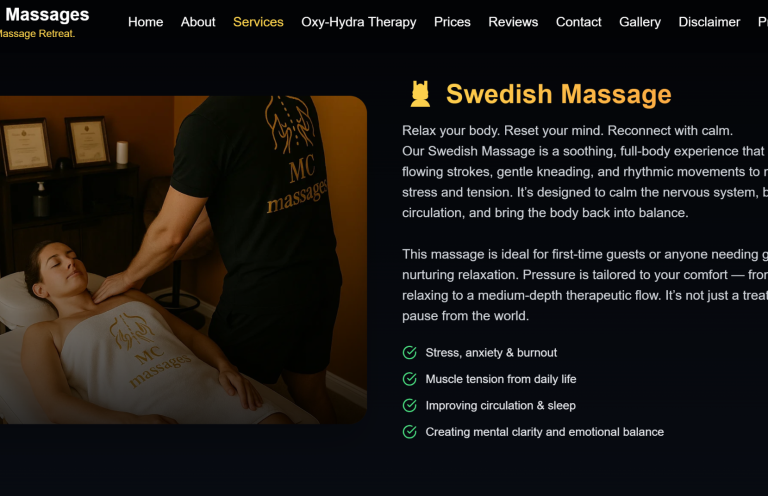Click the Swedish Massage heading
The image size is (768, 496).
click(x=558, y=94)
